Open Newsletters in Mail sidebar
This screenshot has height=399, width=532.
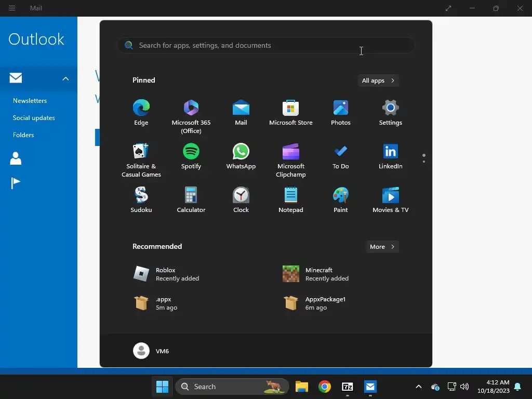30,101
